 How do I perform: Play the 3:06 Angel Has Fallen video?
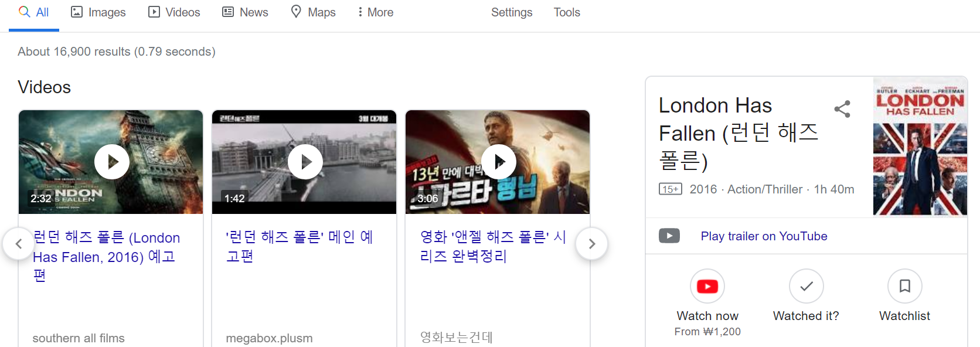click(498, 162)
